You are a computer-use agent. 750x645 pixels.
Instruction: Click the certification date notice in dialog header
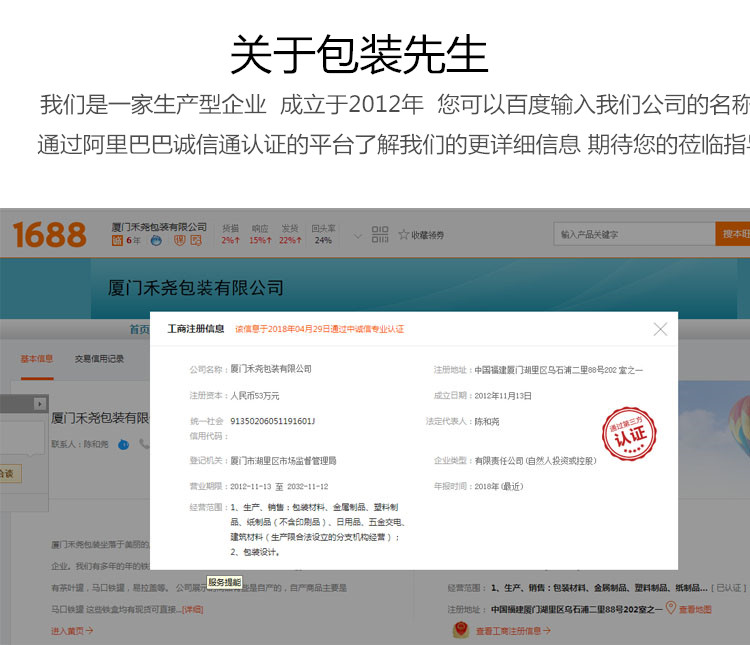pos(320,329)
